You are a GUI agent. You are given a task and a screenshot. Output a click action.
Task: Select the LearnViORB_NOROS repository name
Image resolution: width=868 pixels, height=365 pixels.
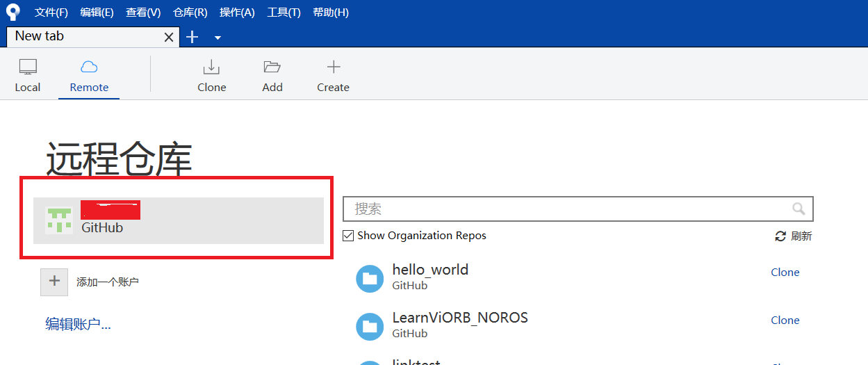[x=460, y=318]
